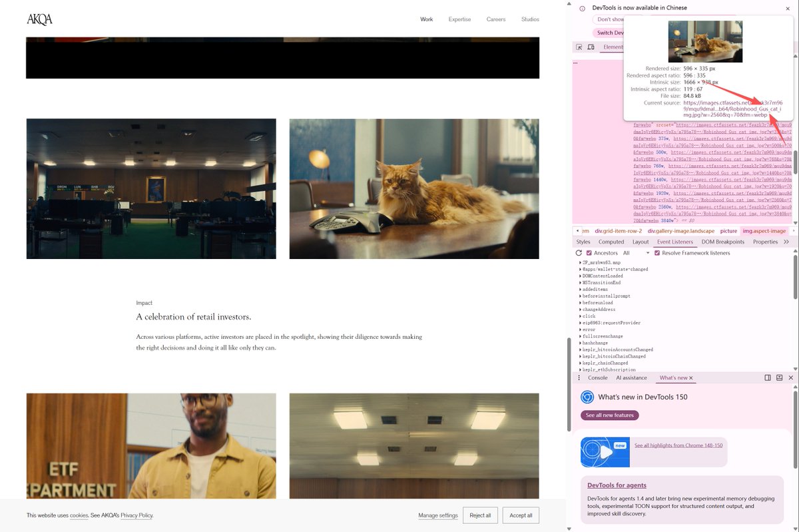Open the Layout tab
The height and width of the screenshot is (532, 799).
641,242
